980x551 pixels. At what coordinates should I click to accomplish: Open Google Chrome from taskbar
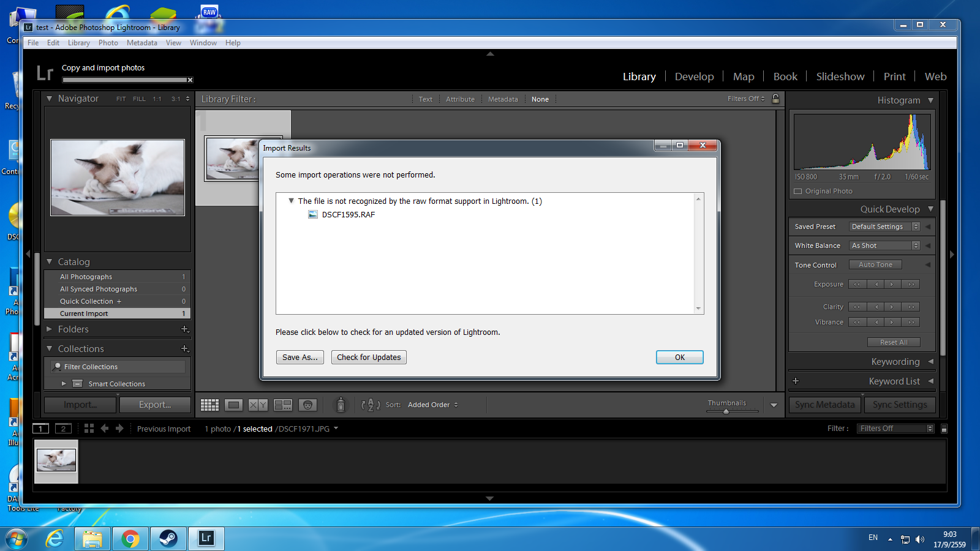[x=130, y=539]
